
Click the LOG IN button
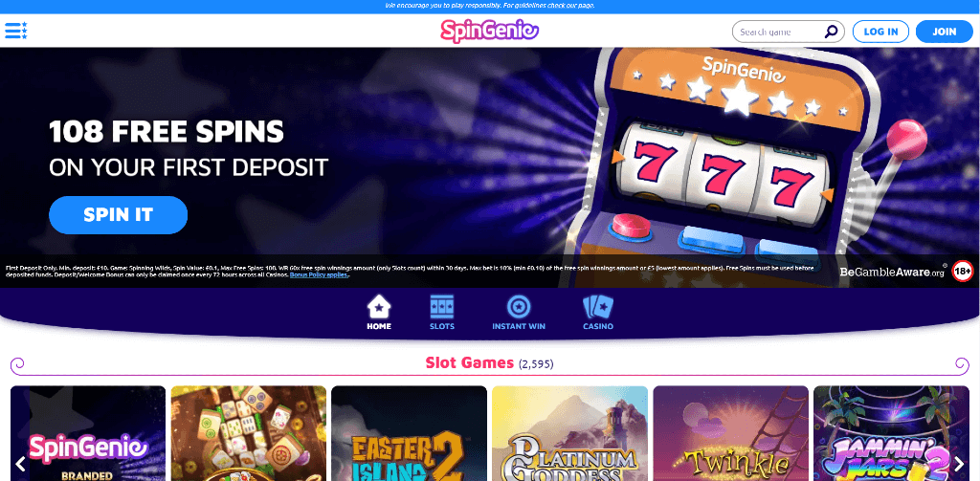880,32
